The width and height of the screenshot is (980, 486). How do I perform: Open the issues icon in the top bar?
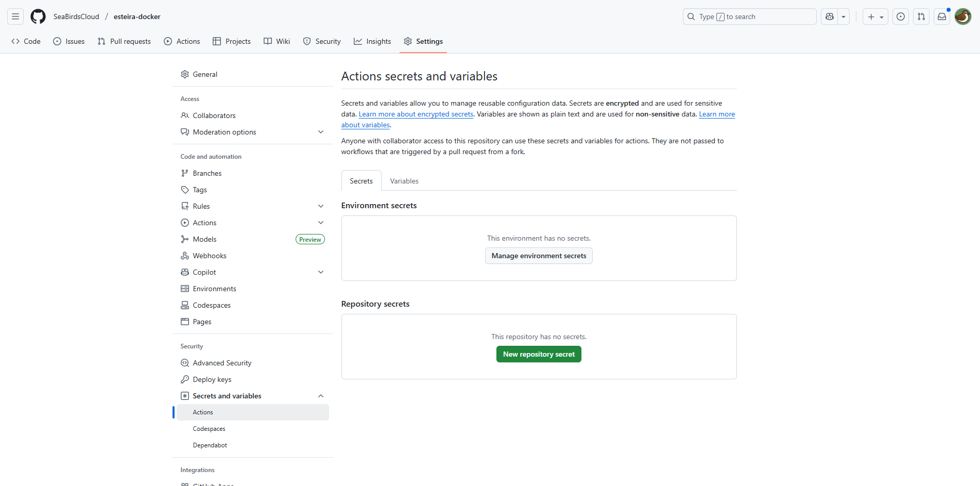901,16
